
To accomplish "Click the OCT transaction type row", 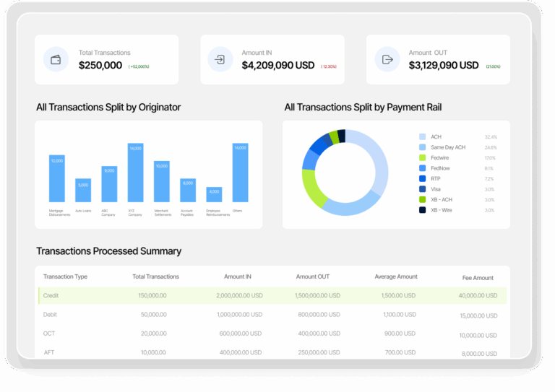I will click(x=272, y=334).
